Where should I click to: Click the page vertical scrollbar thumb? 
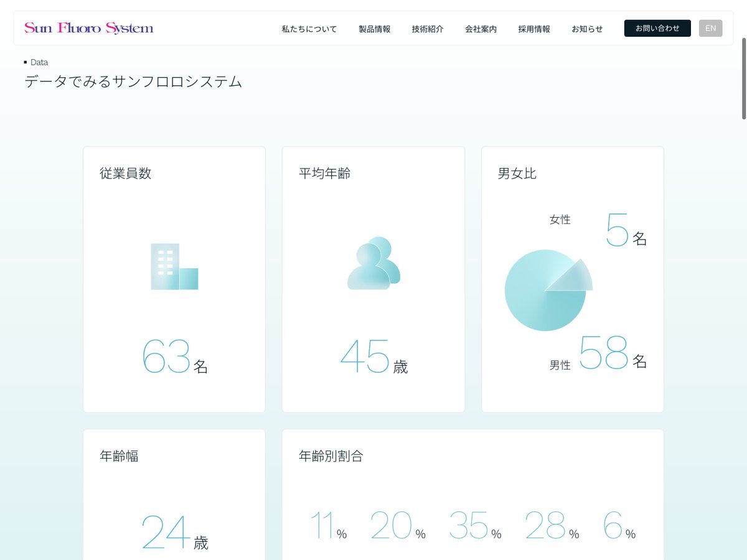[x=743, y=78]
